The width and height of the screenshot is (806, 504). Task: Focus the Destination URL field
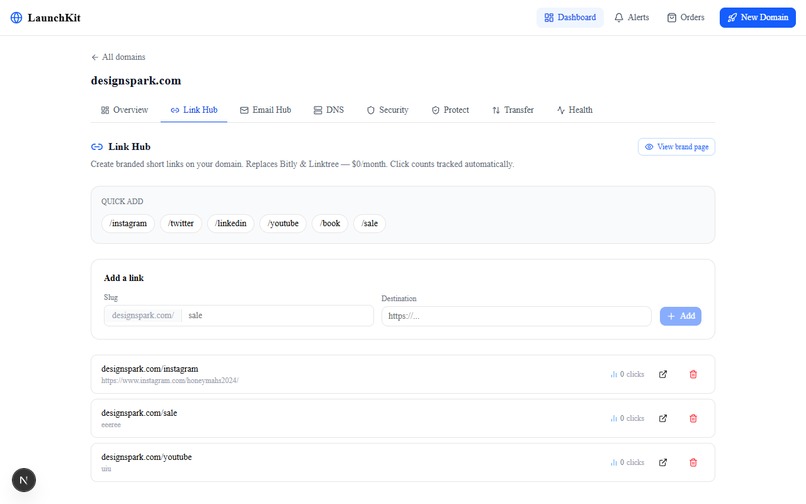pos(516,316)
